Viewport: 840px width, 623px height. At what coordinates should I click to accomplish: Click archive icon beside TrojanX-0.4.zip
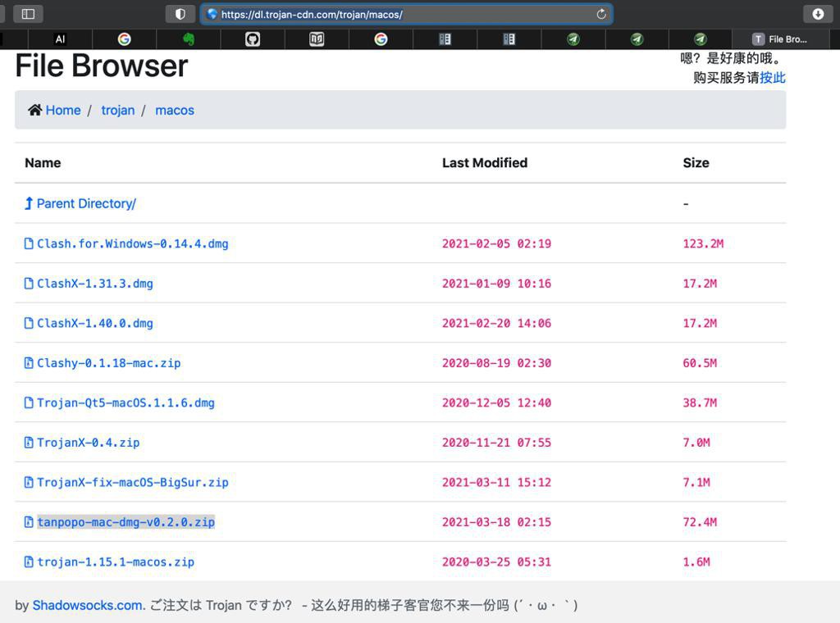(x=29, y=442)
